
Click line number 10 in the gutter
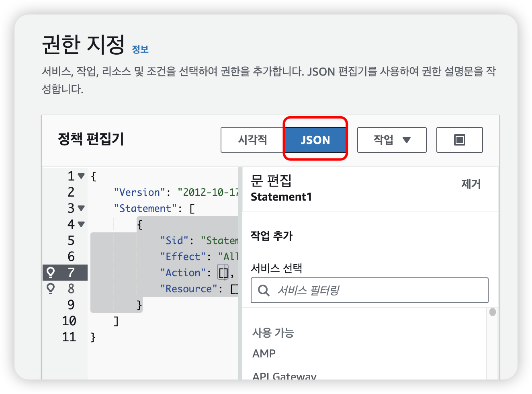pyautogui.click(x=69, y=321)
